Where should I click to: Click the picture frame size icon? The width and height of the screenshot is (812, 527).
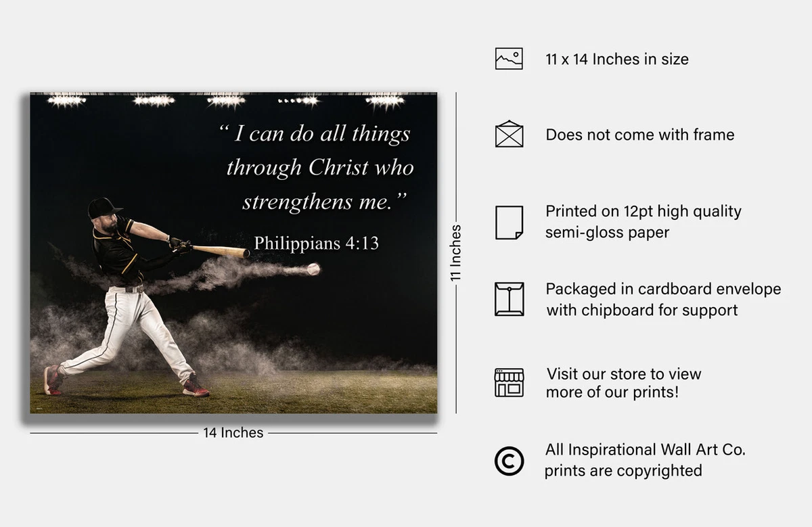point(509,58)
